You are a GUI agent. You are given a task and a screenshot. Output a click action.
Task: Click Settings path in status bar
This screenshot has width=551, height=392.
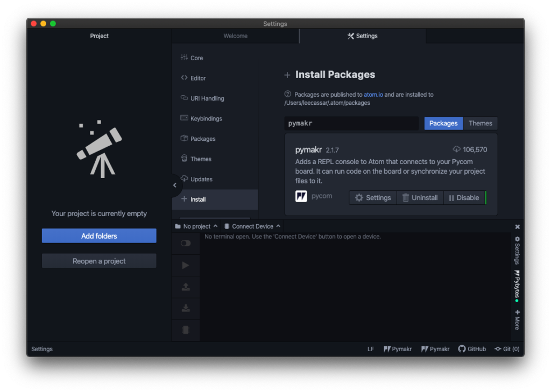point(42,349)
